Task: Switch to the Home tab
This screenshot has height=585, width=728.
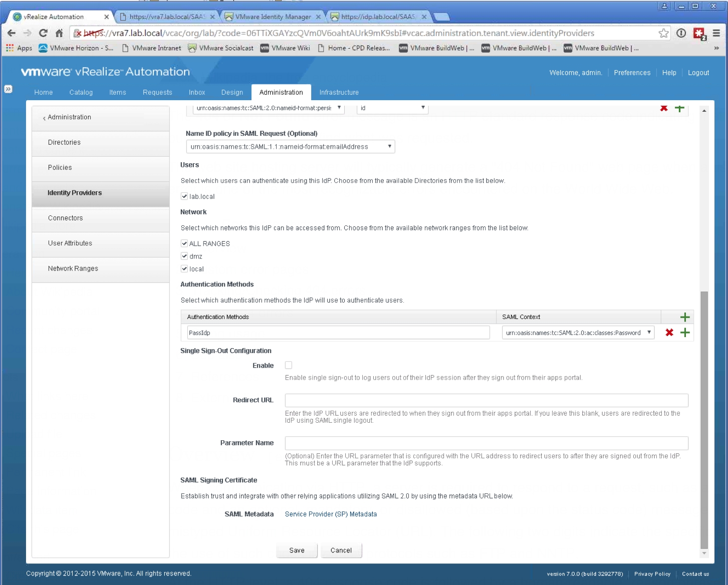Action: point(44,93)
